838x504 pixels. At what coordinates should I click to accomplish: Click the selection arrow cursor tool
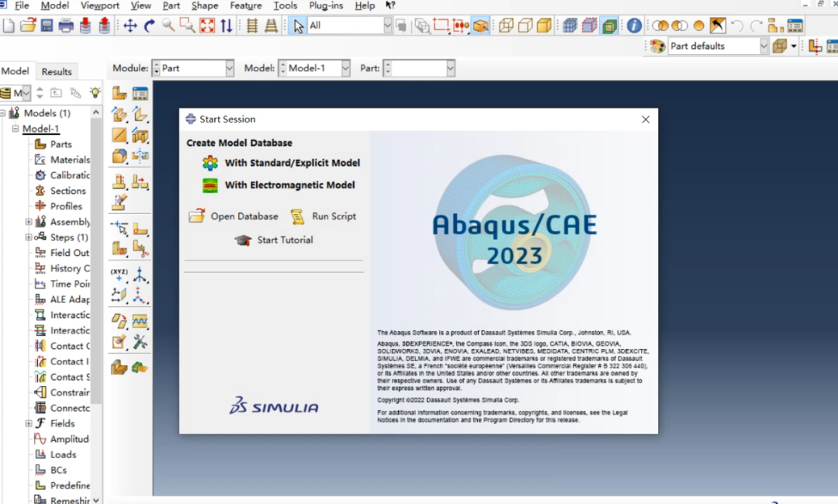click(x=298, y=26)
